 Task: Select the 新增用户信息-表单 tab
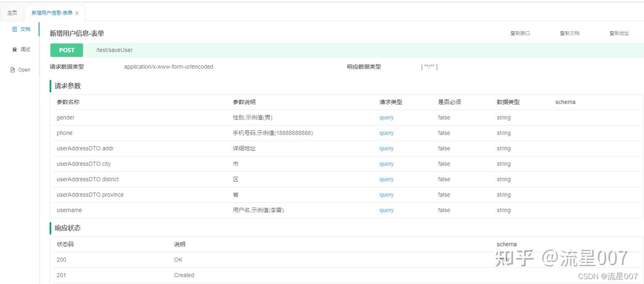click(x=52, y=13)
